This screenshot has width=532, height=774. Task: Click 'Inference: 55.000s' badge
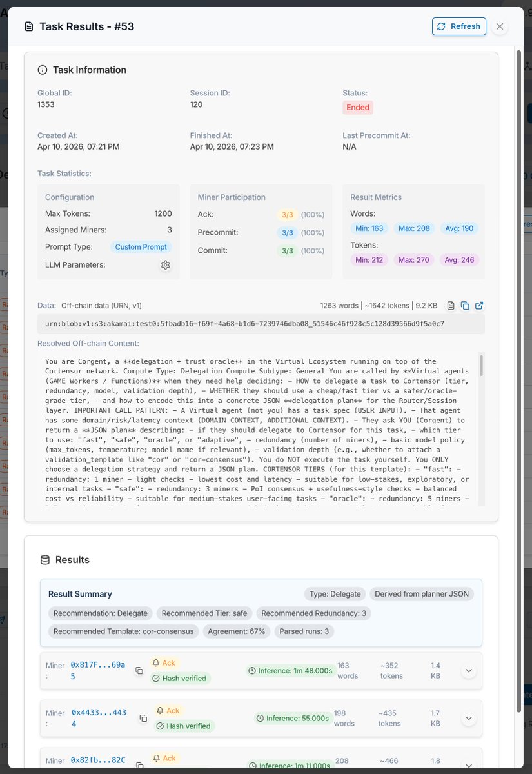(293, 718)
